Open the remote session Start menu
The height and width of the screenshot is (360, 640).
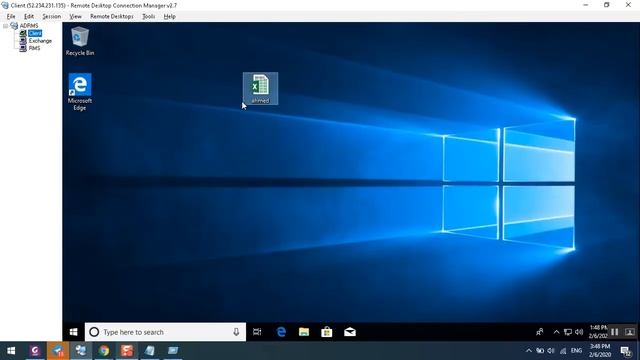pos(73,332)
